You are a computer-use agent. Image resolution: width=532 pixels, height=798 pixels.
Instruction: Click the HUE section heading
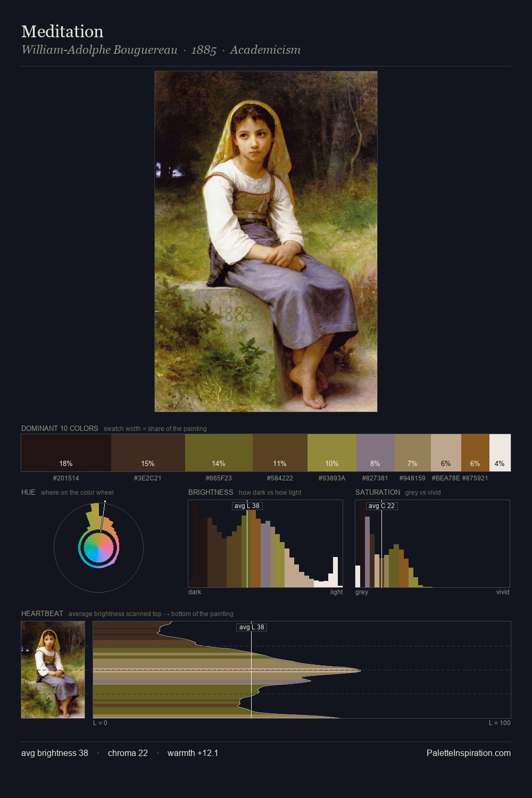tap(28, 492)
